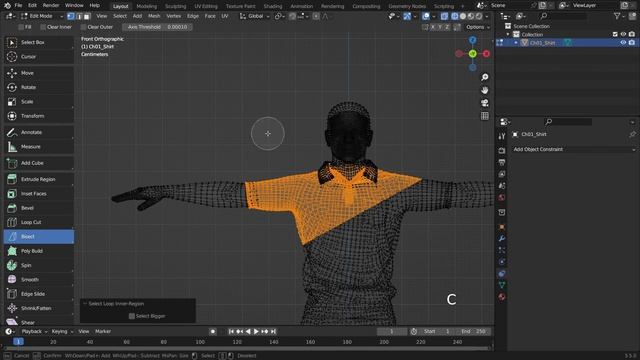The width and height of the screenshot is (640, 360).
Task: Switch to the Modeling workspace tab
Action: [x=147, y=6]
